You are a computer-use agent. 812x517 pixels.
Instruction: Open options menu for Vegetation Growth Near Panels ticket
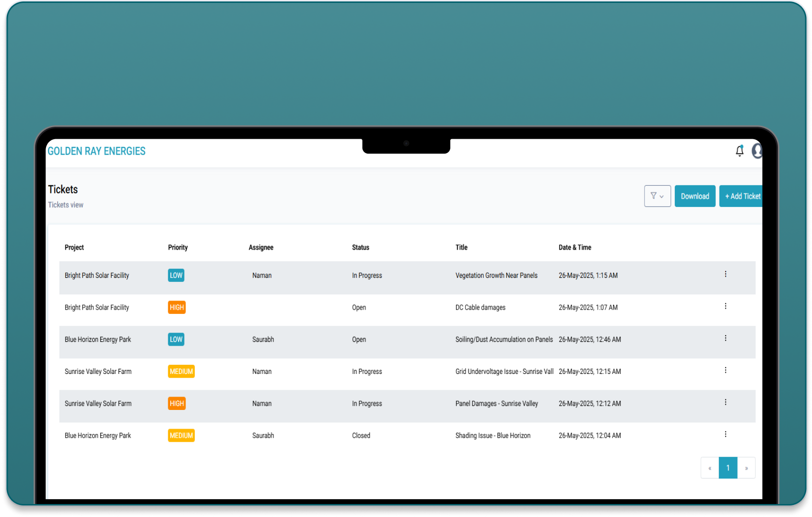[x=726, y=274]
